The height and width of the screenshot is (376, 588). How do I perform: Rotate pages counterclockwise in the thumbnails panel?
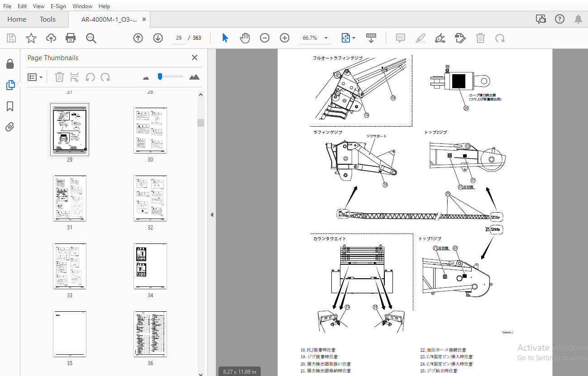[90, 77]
